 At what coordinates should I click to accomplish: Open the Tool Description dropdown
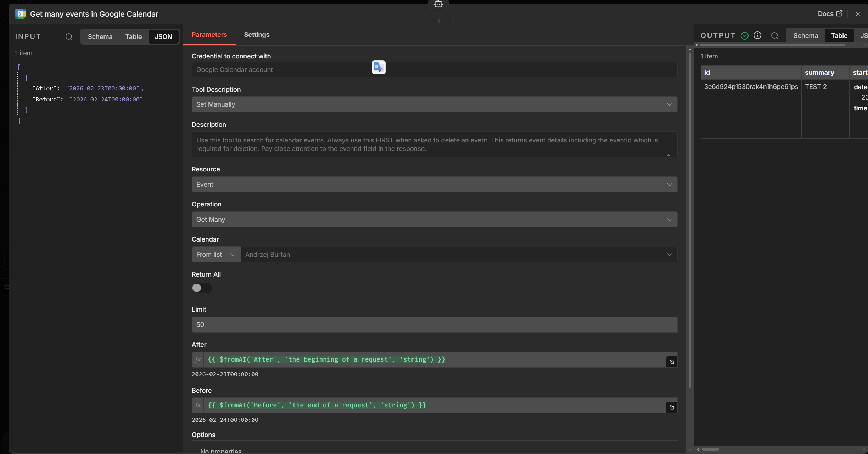[434, 104]
